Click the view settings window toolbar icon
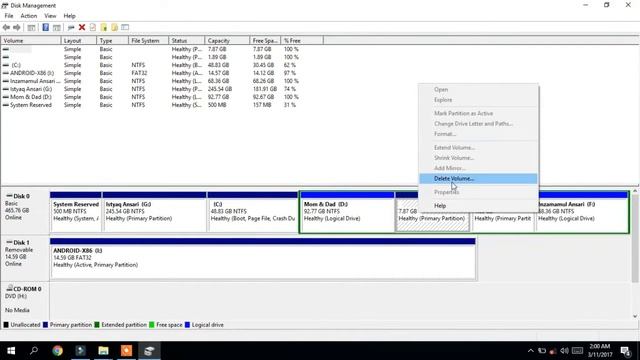This screenshot has height=360, width=640. tap(125, 27)
